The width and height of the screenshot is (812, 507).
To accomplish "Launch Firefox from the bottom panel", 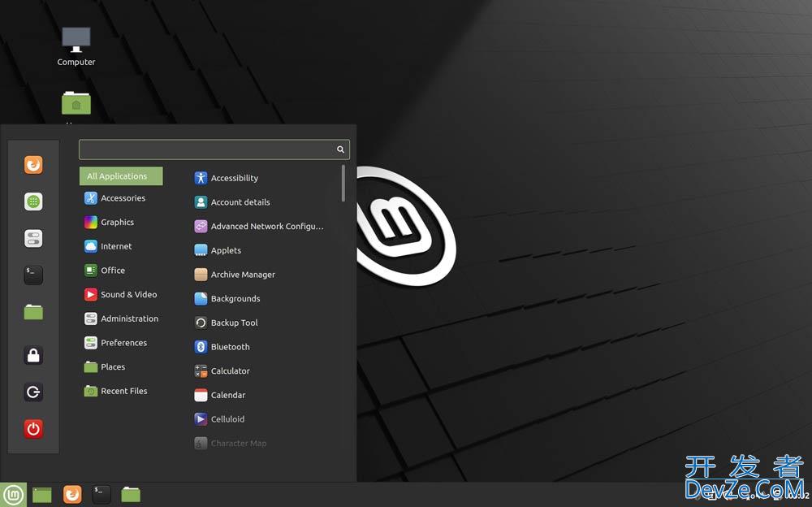I will tap(72, 495).
